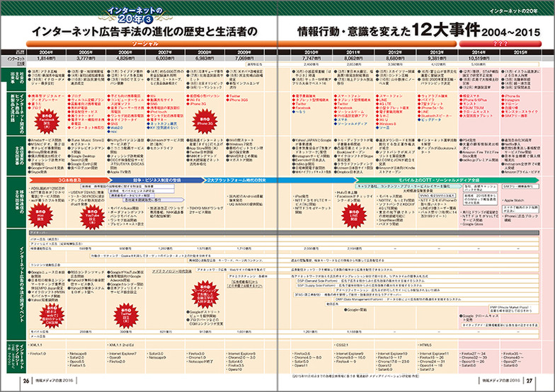Click Google Glass in the 2014 column
Viewport: 555px width, 392px height.
[x=471, y=224]
